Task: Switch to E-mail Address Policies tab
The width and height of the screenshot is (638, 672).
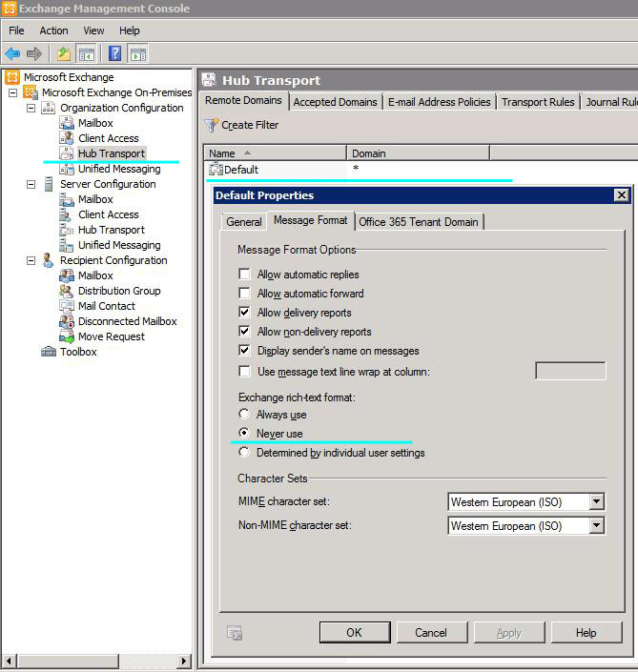Action: (x=439, y=102)
